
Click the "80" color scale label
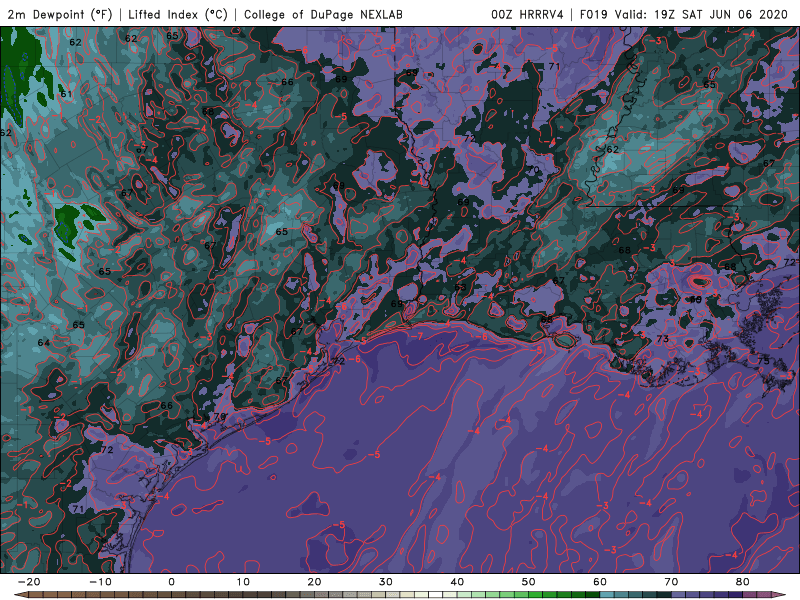tap(743, 582)
